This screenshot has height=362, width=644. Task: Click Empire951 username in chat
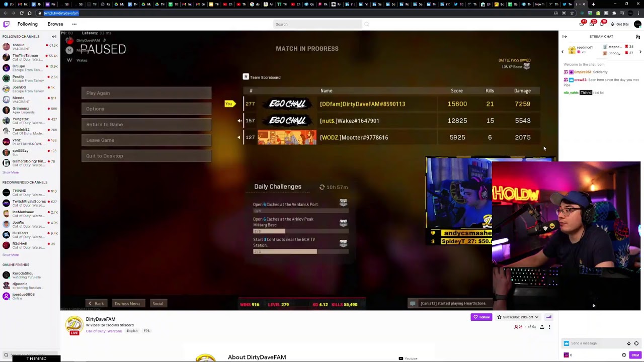click(583, 72)
